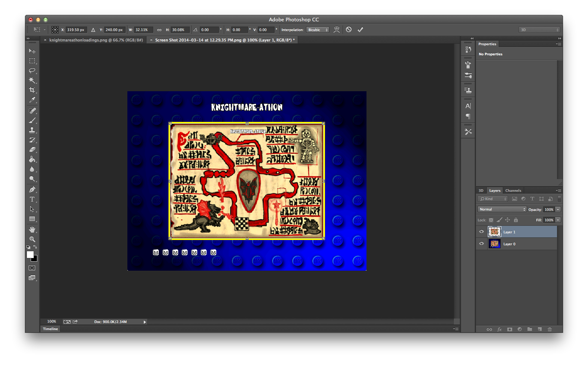Open the Character panel icon
Screen dimensions: 588x366
pyautogui.click(x=468, y=106)
